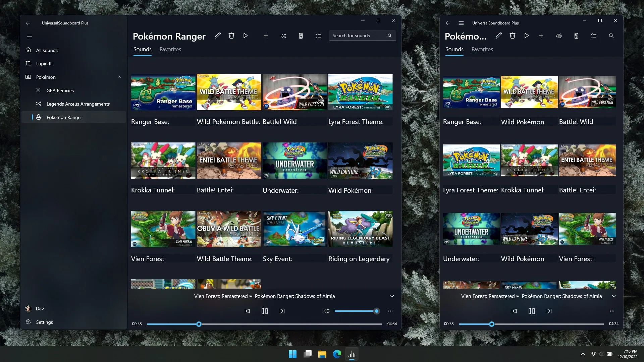
Task: Click previous track button in left window
Action: (x=247, y=311)
